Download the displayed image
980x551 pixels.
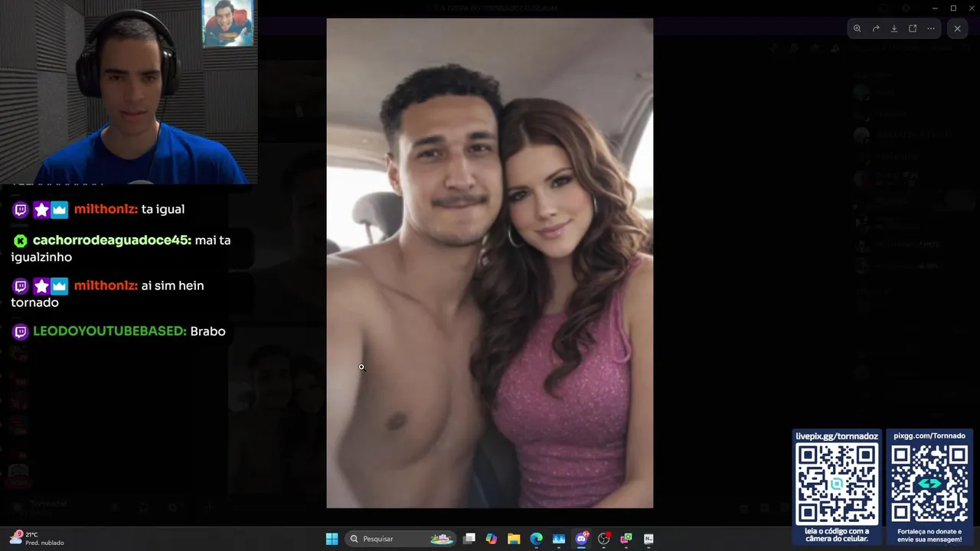[894, 28]
